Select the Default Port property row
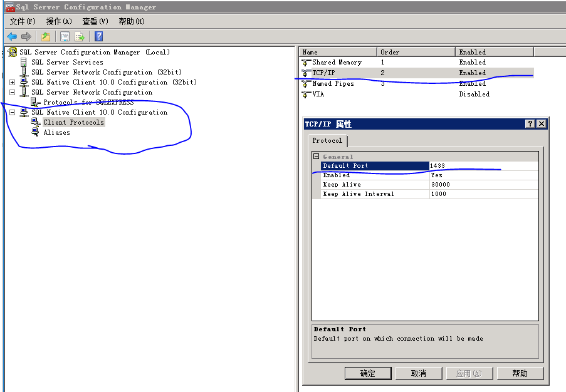The height and width of the screenshot is (392, 566). [x=429, y=165]
